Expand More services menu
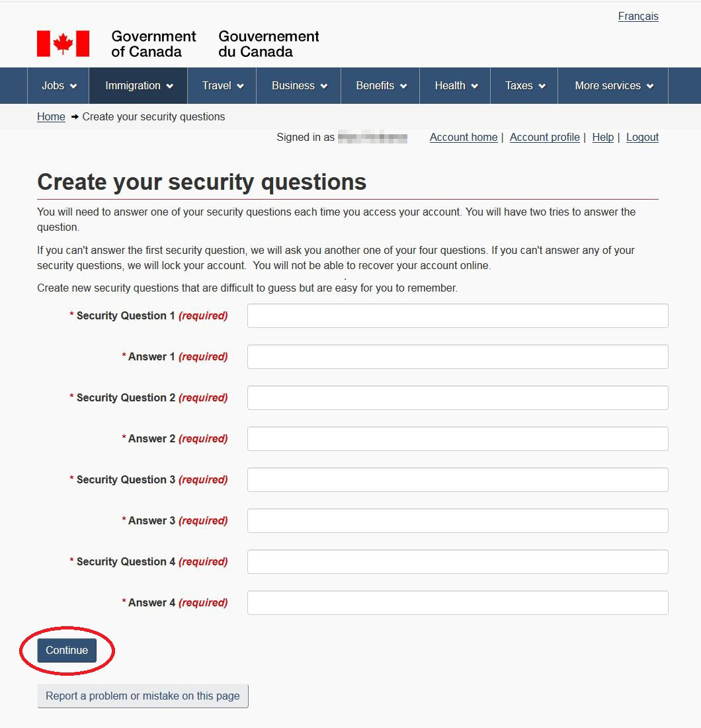This screenshot has height=728, width=701. pos(613,86)
